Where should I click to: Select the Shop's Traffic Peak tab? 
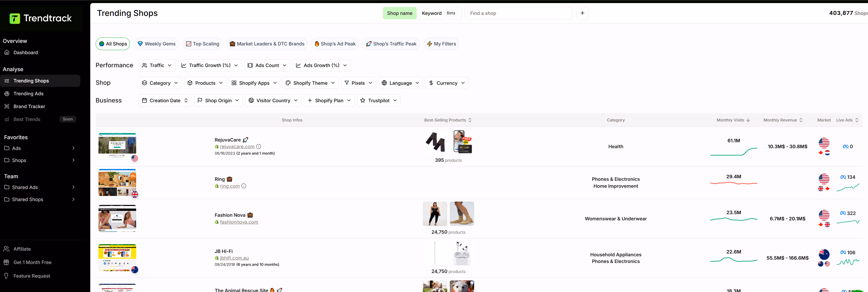tap(391, 44)
